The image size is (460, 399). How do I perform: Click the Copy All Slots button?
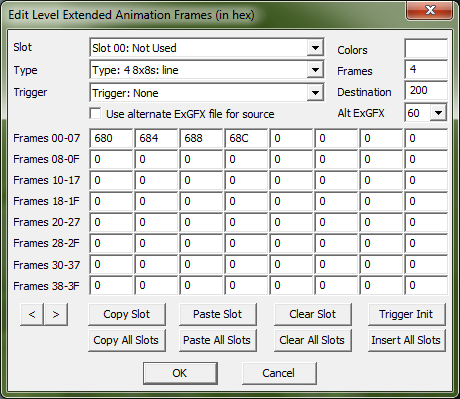pos(127,340)
